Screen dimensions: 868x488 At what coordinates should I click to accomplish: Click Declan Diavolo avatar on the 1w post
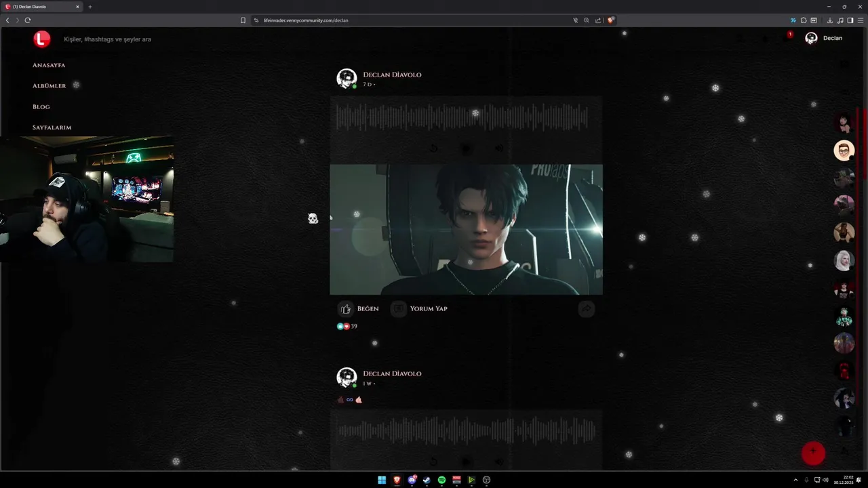pos(347,378)
